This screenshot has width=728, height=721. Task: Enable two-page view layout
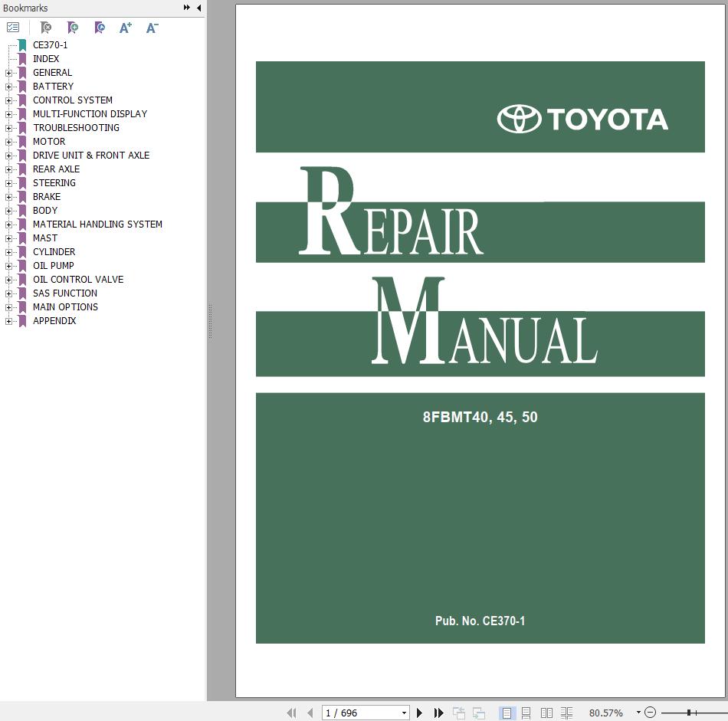click(x=546, y=712)
